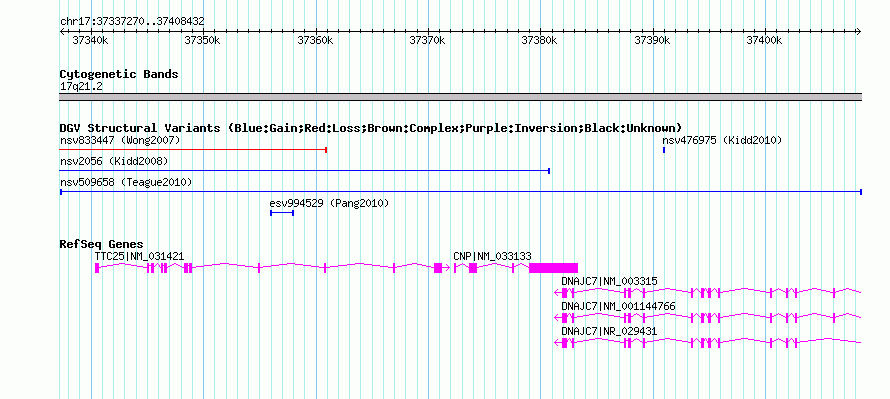Viewport: 890px width, 399px height.
Task: Click the 37350k ruler tick label
Action: pos(203,40)
